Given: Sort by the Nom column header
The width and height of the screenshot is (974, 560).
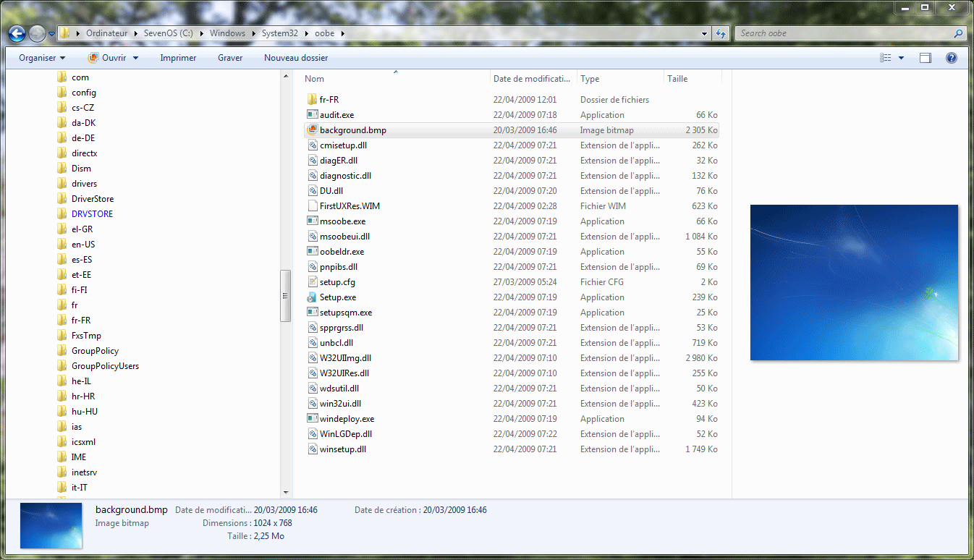Looking at the screenshot, I should [x=395, y=79].
